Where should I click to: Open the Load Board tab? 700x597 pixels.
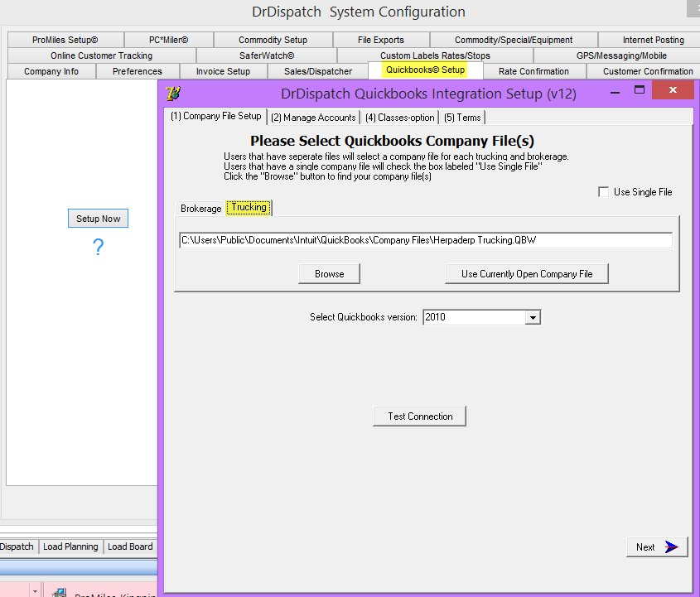tap(130, 546)
